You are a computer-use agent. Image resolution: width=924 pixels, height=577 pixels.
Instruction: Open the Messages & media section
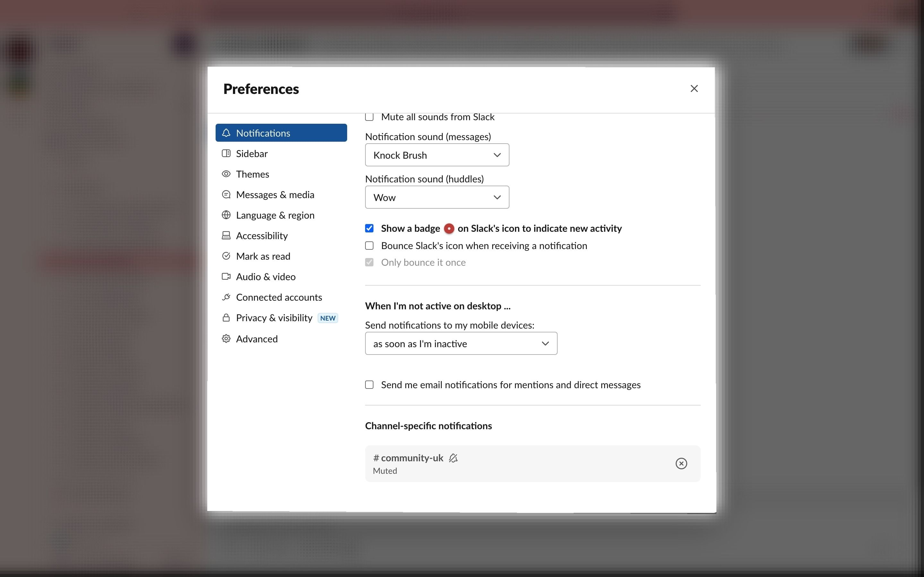[275, 195]
